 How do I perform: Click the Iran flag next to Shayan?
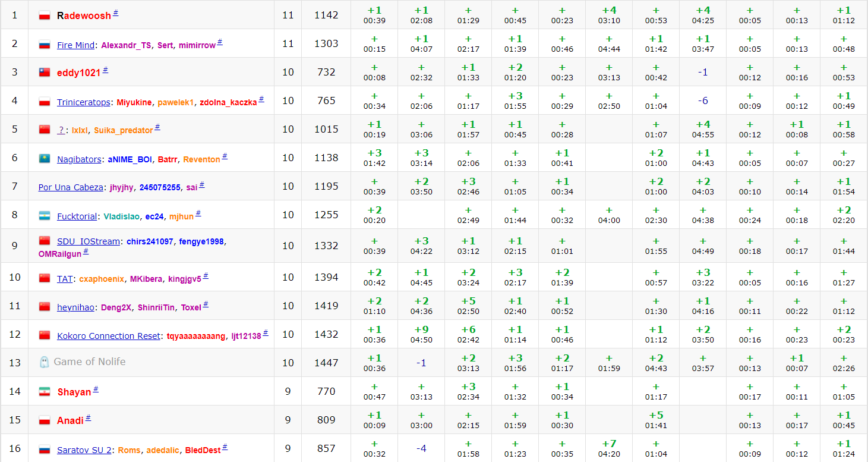click(45, 392)
